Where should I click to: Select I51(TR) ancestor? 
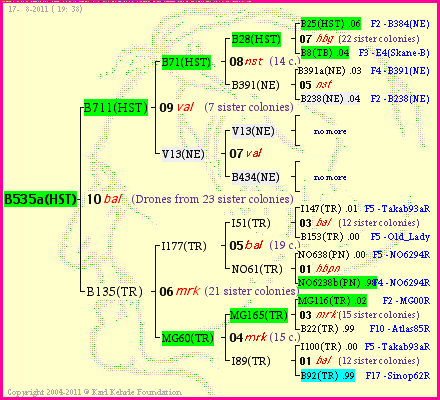pyautogui.click(x=251, y=223)
